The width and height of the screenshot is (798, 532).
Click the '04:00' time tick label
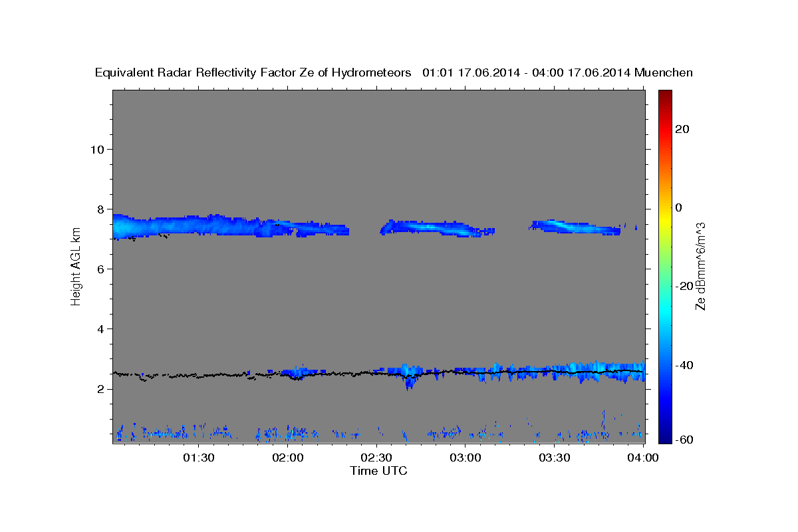click(x=643, y=458)
